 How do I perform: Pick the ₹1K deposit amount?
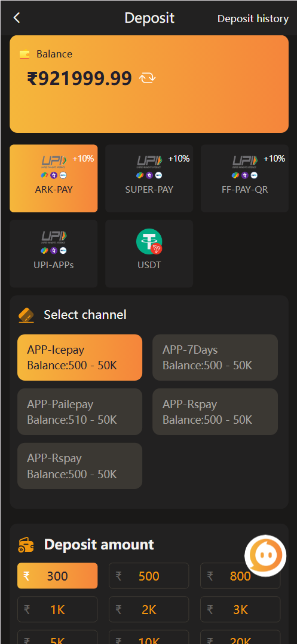click(x=57, y=609)
